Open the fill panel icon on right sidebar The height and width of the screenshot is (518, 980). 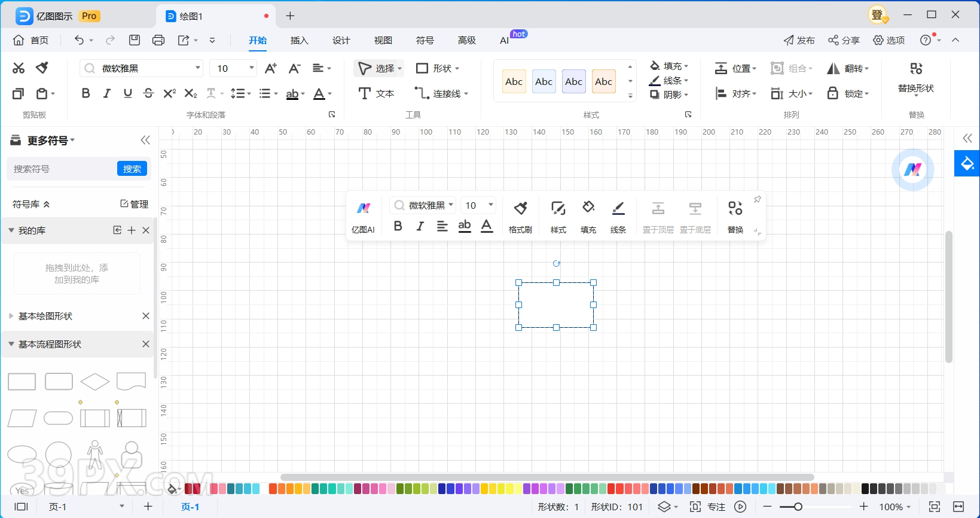click(x=967, y=163)
